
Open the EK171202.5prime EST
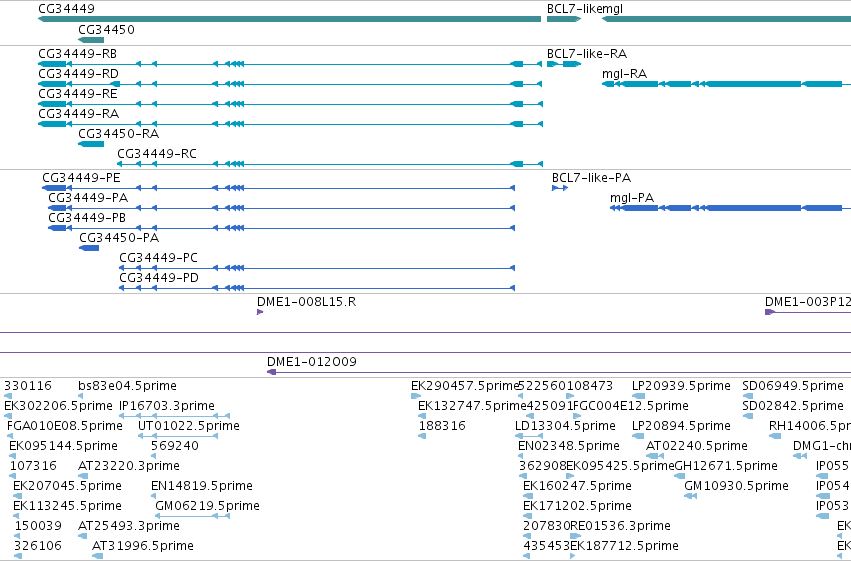(577, 506)
